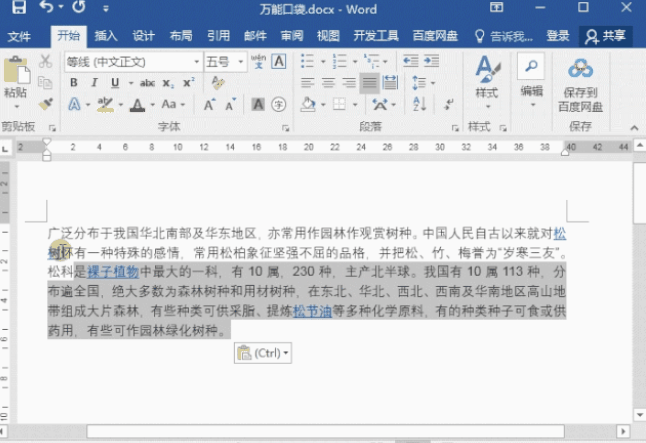Screen dimensions: 646x443
Task: Click the enclosed character 字 icon
Action: (x=279, y=105)
